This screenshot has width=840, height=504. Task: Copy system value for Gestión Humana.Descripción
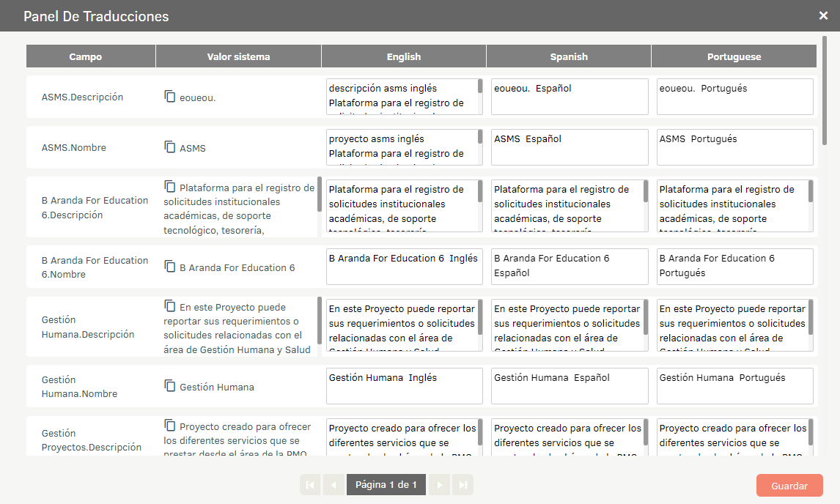[x=170, y=305]
